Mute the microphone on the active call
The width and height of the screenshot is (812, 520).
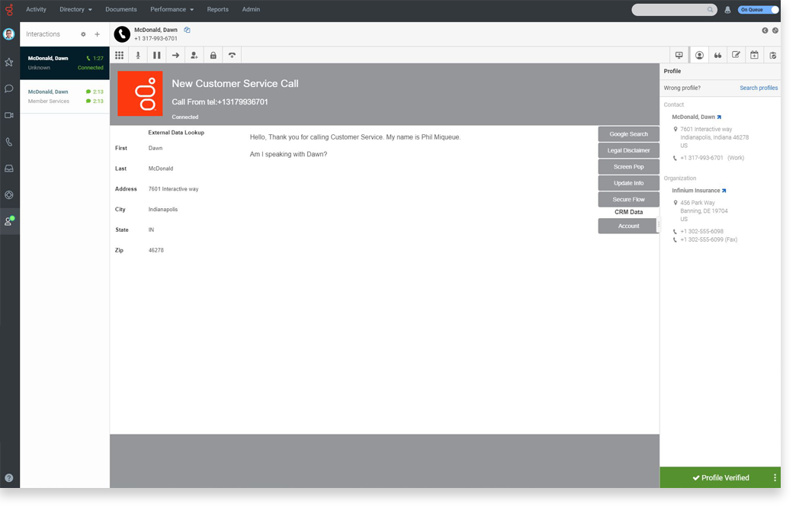click(138, 55)
